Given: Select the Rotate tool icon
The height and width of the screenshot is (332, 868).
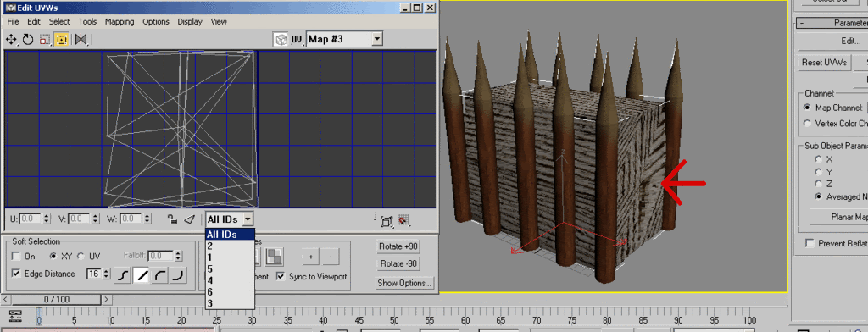Looking at the screenshot, I should click(28, 39).
